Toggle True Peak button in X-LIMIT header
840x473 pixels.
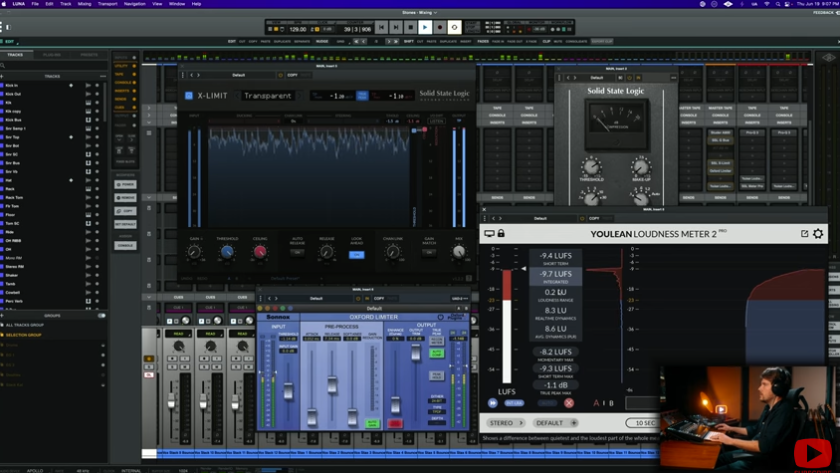pyautogui.click(x=362, y=95)
